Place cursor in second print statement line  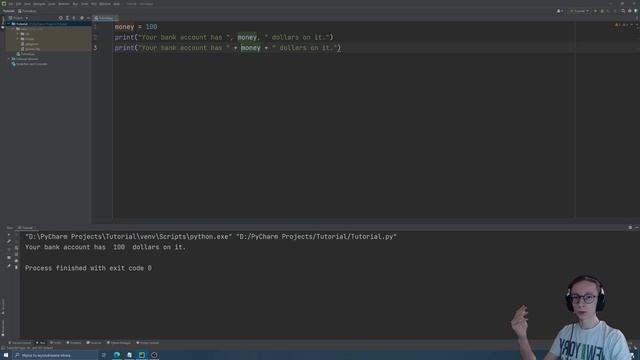(x=227, y=48)
